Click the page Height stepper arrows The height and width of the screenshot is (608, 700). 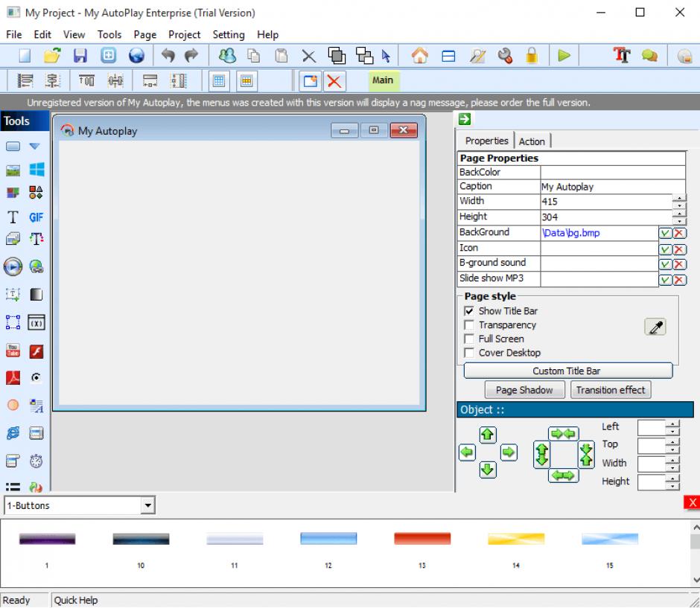(x=678, y=217)
